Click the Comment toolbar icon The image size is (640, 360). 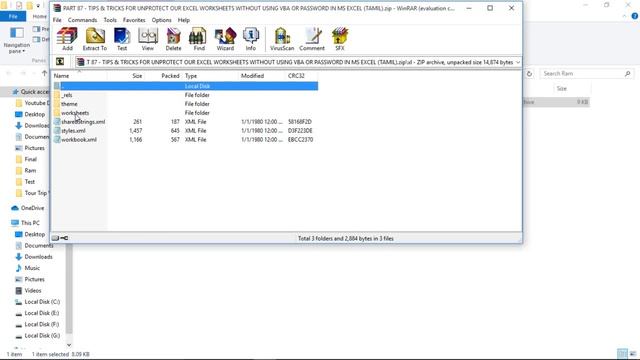tap(312, 39)
